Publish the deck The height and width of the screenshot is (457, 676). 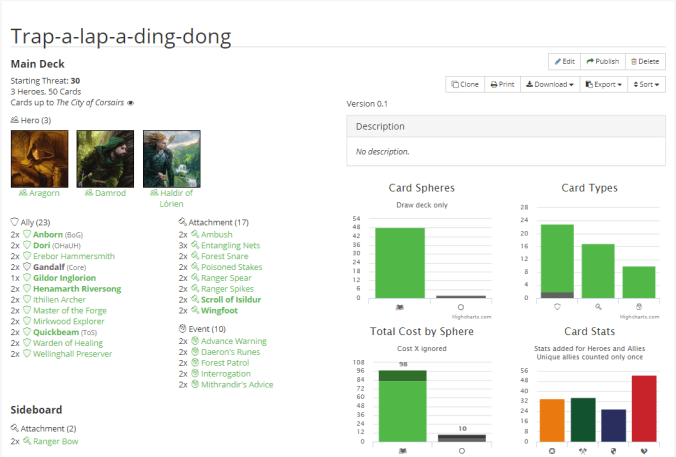point(602,61)
